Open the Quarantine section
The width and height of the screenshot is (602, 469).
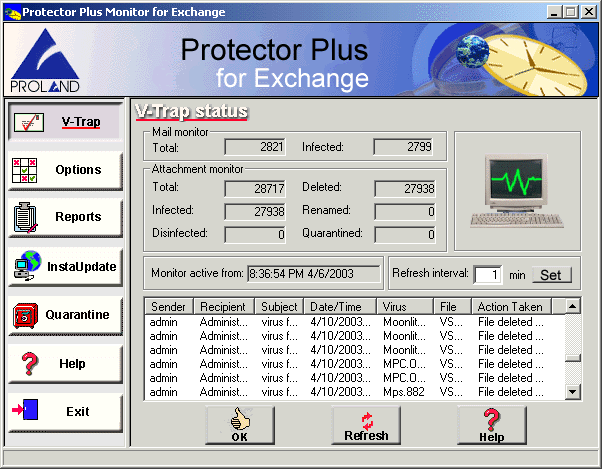tap(65, 315)
